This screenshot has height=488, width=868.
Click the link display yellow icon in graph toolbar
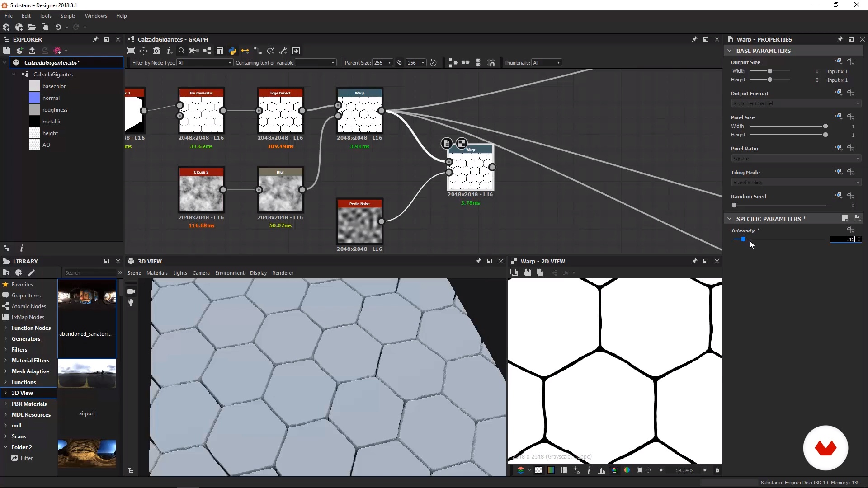click(x=245, y=51)
